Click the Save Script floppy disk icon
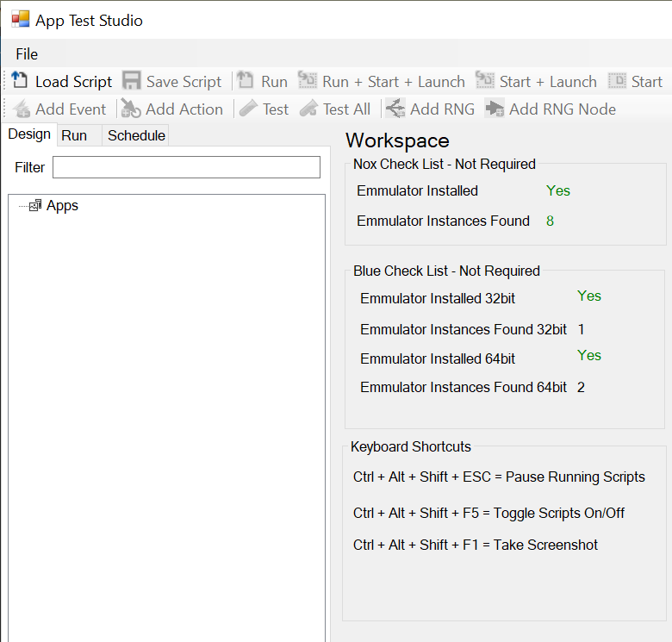This screenshot has height=642, width=672. tap(131, 80)
